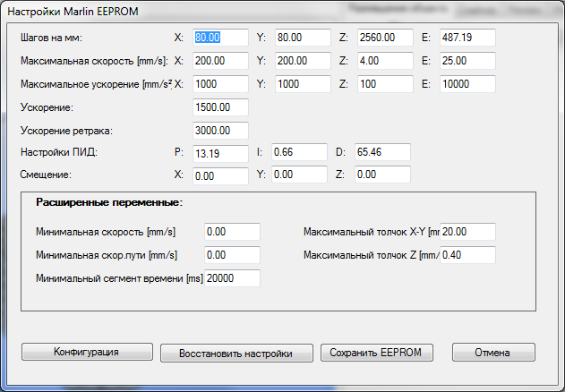This screenshot has height=392, width=565.
Task: Click the Смещение X offset field
Action: point(220,176)
